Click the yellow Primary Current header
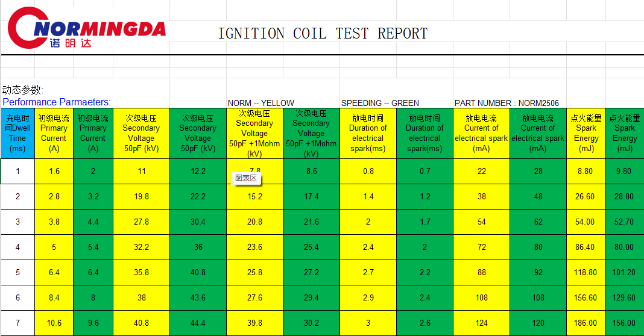The width and height of the screenshot is (644, 336). coord(54,133)
